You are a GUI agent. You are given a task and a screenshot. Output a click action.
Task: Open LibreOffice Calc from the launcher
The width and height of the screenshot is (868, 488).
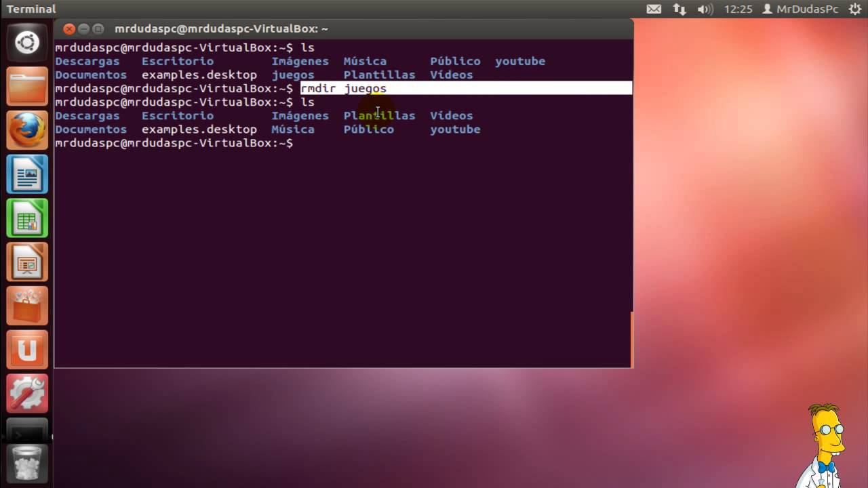coord(27,218)
